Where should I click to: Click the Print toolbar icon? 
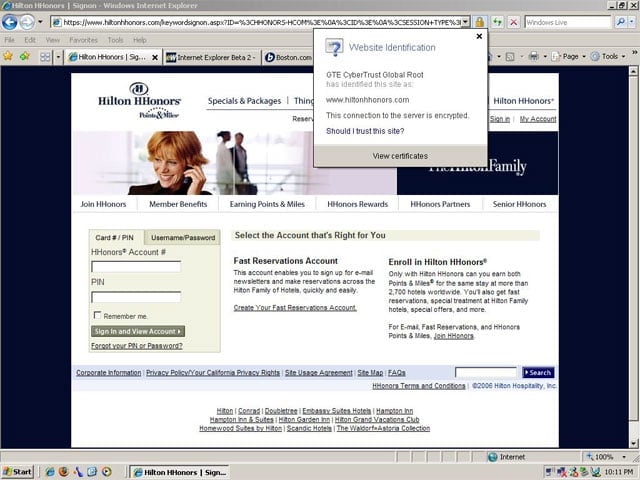pos(533,56)
